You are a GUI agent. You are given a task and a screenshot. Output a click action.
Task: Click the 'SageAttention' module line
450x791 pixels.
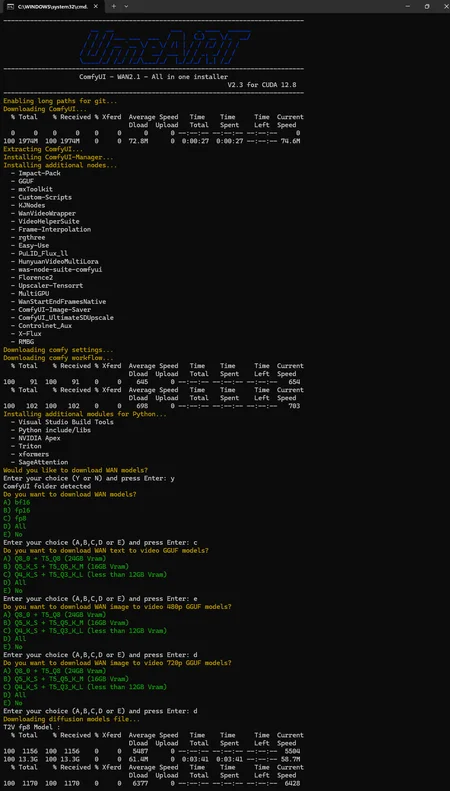(43, 462)
